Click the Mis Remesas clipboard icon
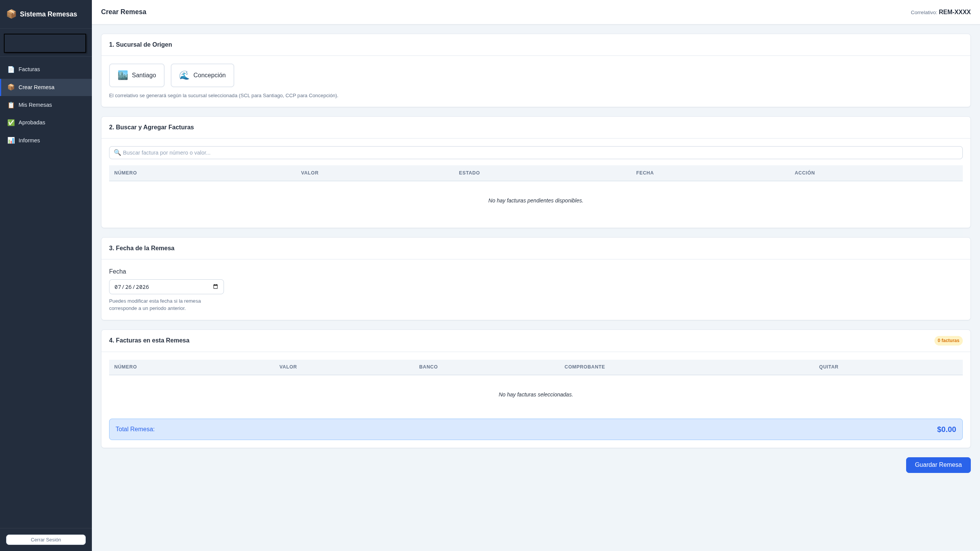This screenshot has height=551, width=980. [11, 105]
